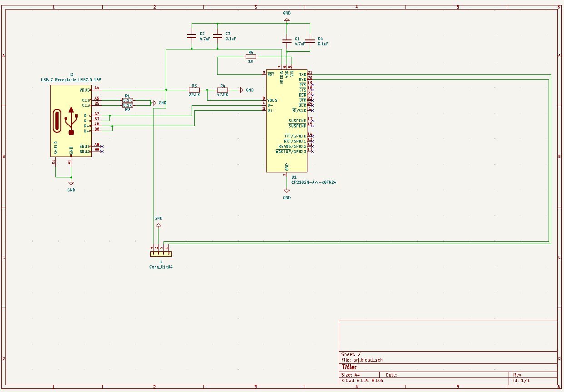
Task: Click the RXD pin label on U1
Action: [302, 80]
